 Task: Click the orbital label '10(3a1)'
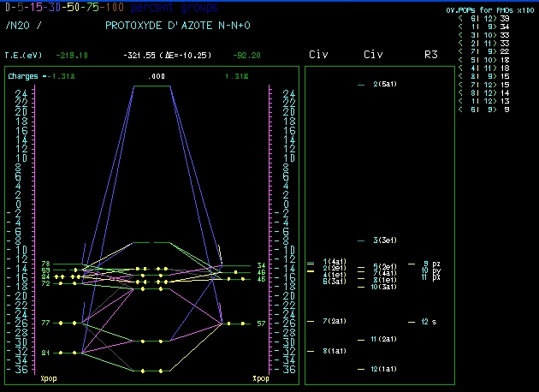383,287
